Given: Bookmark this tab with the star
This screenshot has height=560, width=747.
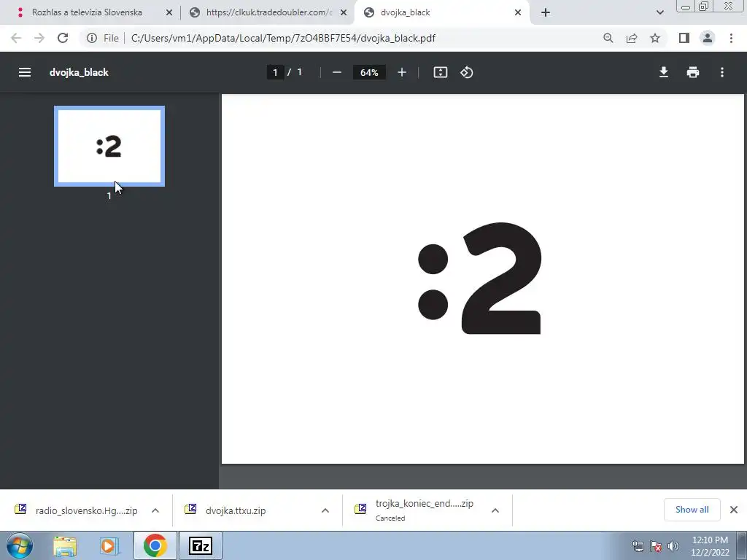Looking at the screenshot, I should [655, 38].
